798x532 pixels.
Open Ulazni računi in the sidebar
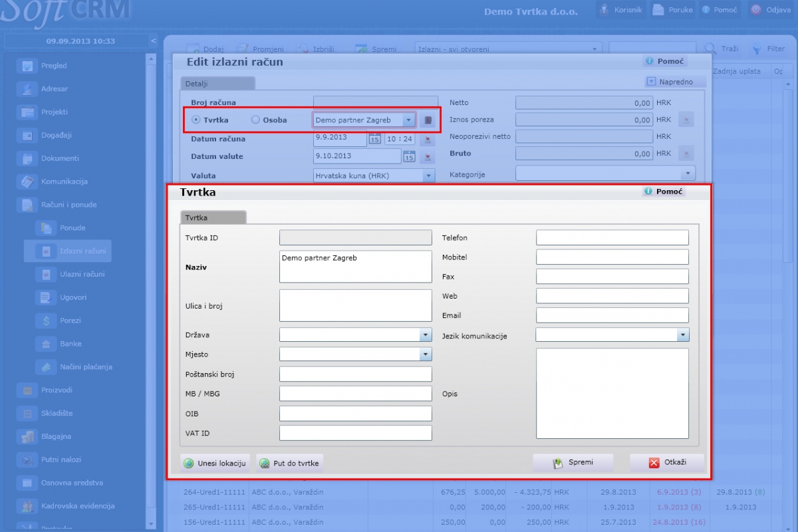pos(82,274)
